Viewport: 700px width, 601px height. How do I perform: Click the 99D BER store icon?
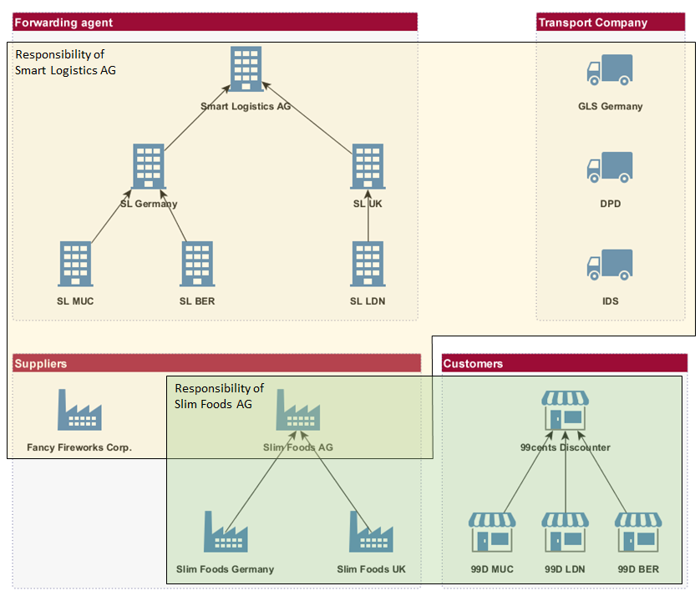638,533
